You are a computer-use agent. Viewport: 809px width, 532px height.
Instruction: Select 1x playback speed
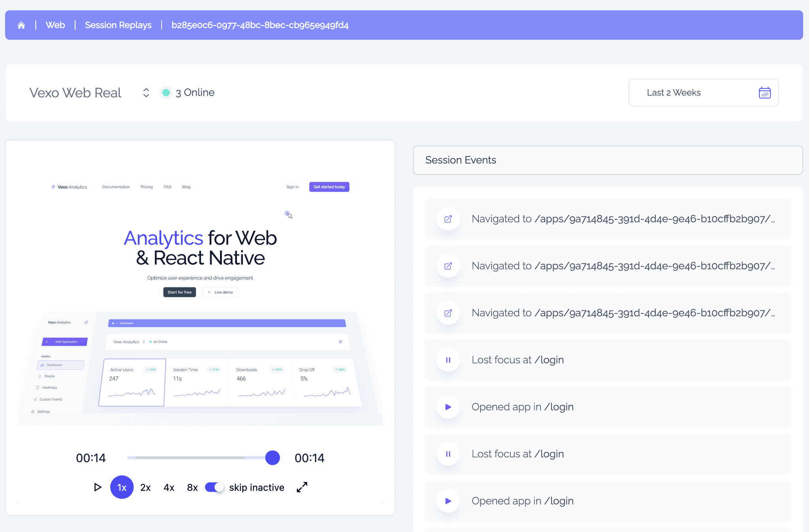click(x=122, y=487)
